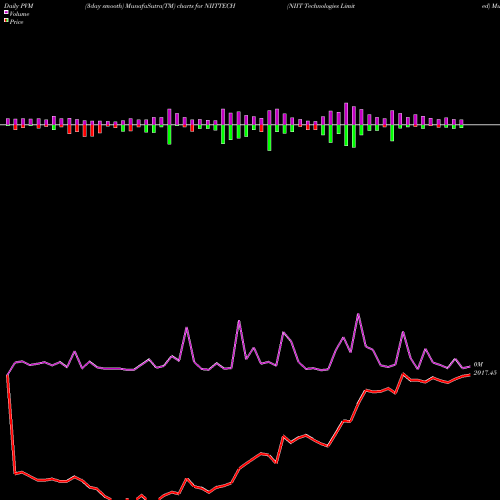The image size is (500, 500).
Task: Click the tallest peak of the magenta volume line
Action: tap(358, 314)
